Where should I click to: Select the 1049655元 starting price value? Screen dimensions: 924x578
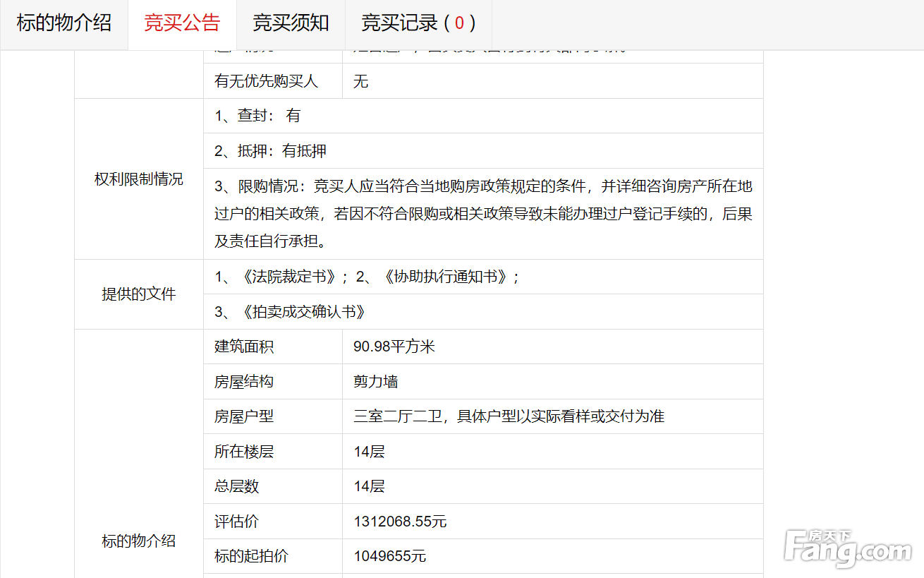[x=390, y=556]
